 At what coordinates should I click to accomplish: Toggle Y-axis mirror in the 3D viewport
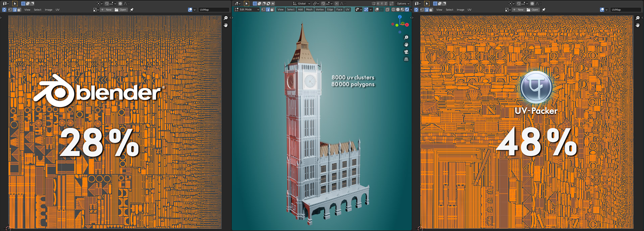(382, 4)
